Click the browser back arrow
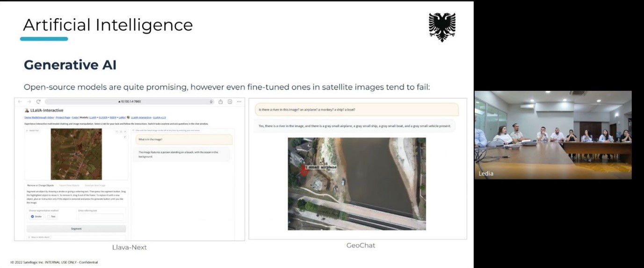The height and width of the screenshot is (268, 644). pos(20,102)
